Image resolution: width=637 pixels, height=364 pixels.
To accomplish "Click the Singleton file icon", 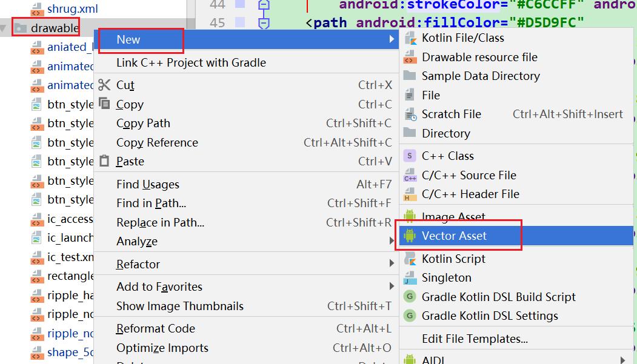I will tap(410, 278).
